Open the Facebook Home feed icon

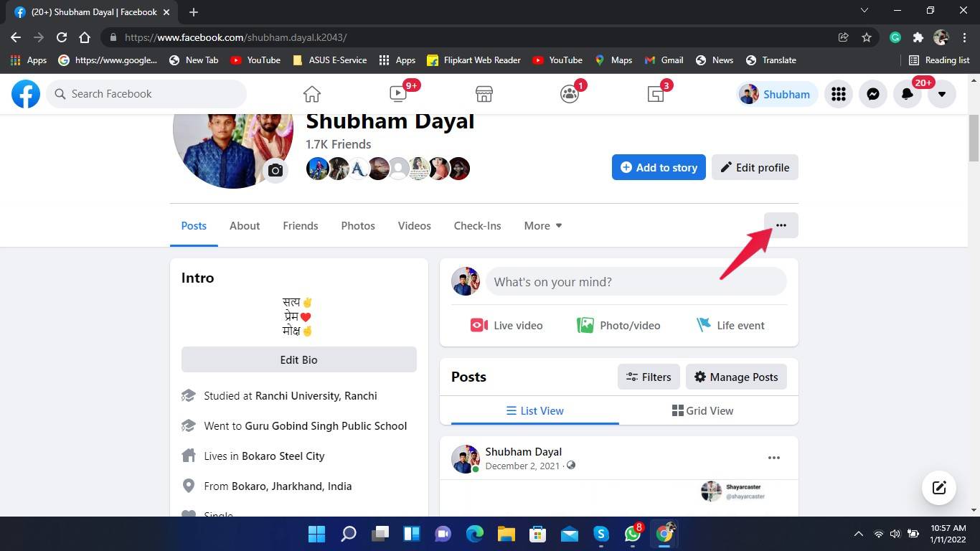(311, 94)
